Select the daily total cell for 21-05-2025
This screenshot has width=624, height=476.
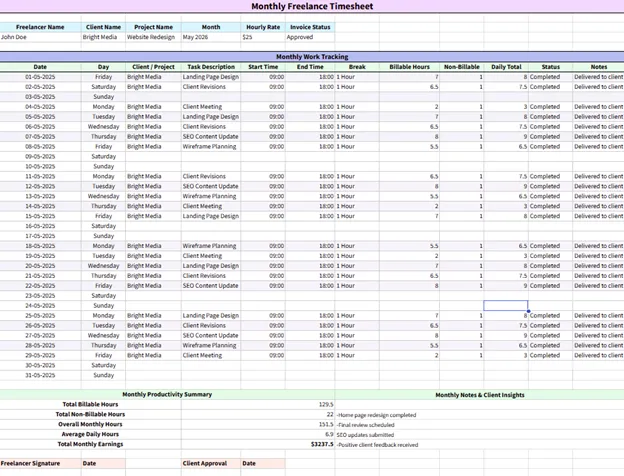click(x=506, y=276)
